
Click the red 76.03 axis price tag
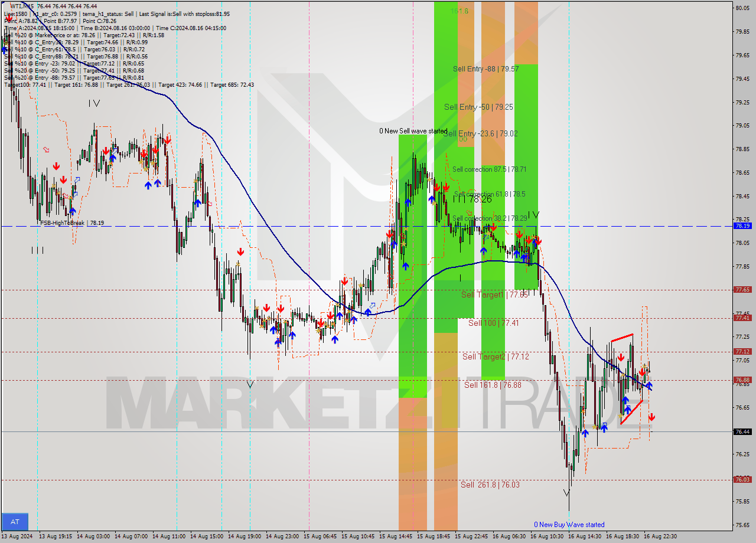click(x=742, y=480)
